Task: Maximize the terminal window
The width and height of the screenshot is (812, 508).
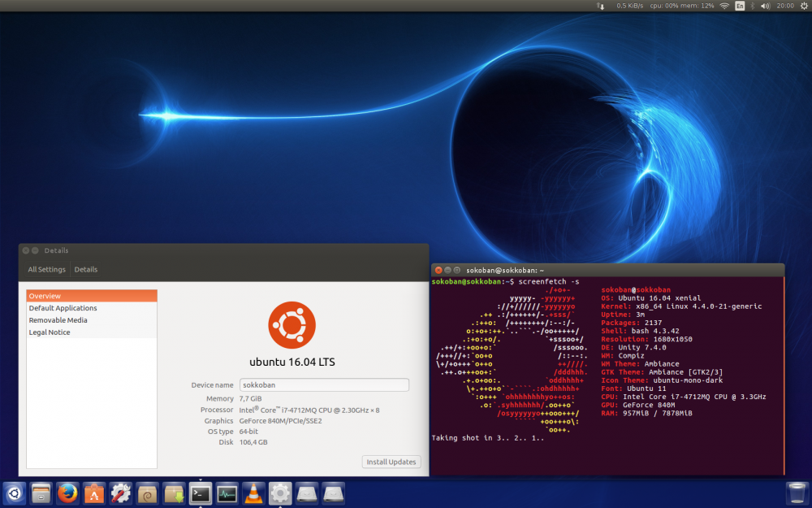Action: 456,270
